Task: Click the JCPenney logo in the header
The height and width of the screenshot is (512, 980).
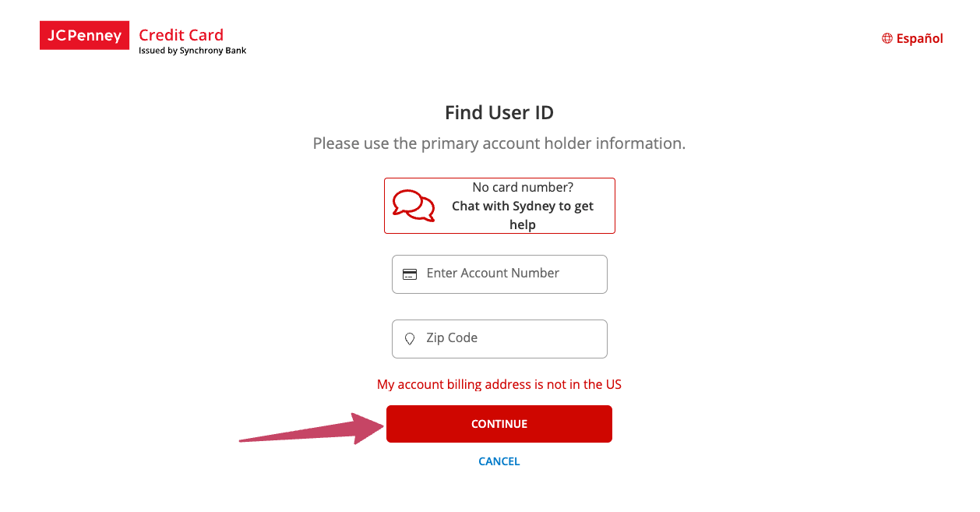Action: pyautogui.click(x=84, y=35)
